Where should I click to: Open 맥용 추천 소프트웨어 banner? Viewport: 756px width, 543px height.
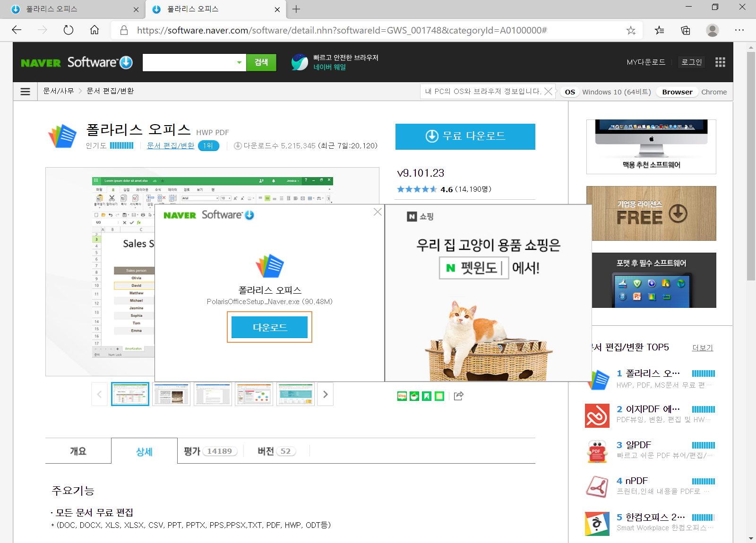coord(651,147)
